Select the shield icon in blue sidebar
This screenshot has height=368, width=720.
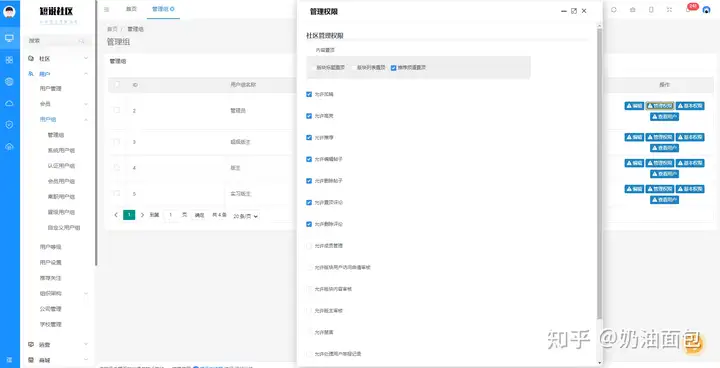coord(9,125)
